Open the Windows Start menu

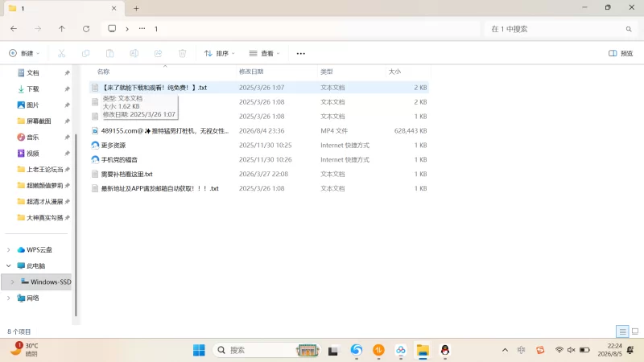pyautogui.click(x=199, y=350)
